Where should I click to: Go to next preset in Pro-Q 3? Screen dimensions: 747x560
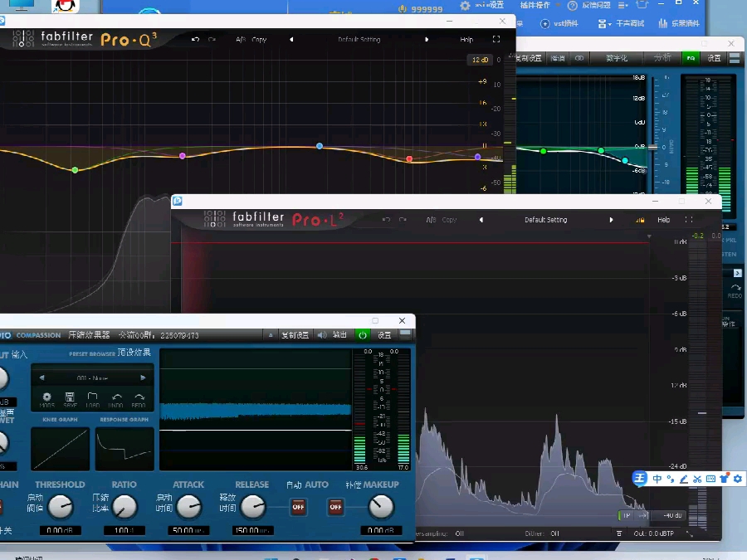coord(427,40)
